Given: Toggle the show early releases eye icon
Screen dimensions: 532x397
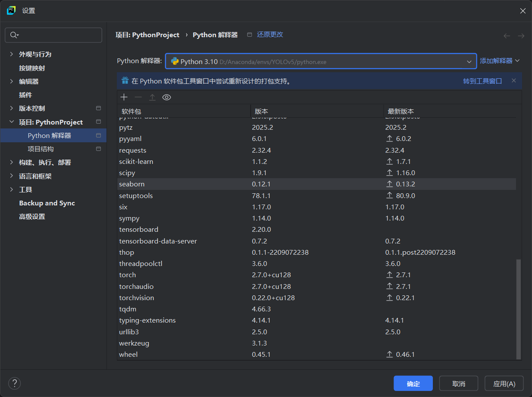Looking at the screenshot, I should 167,97.
